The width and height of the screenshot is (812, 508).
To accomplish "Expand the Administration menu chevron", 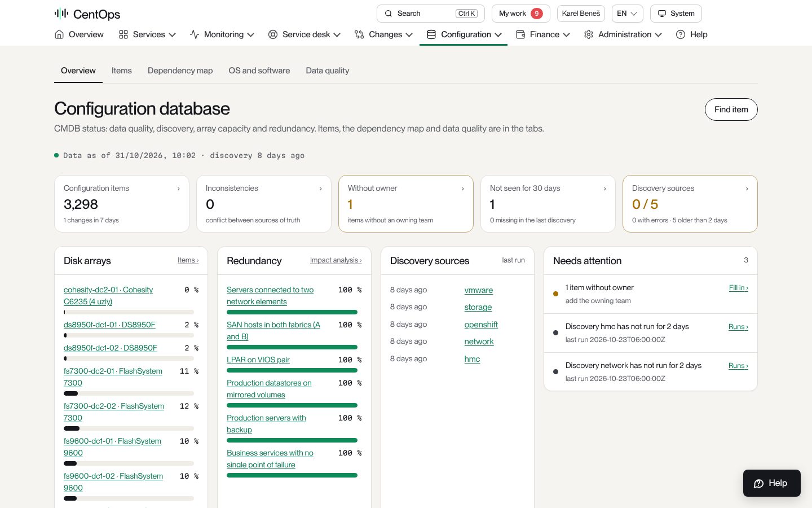I will [x=659, y=35].
